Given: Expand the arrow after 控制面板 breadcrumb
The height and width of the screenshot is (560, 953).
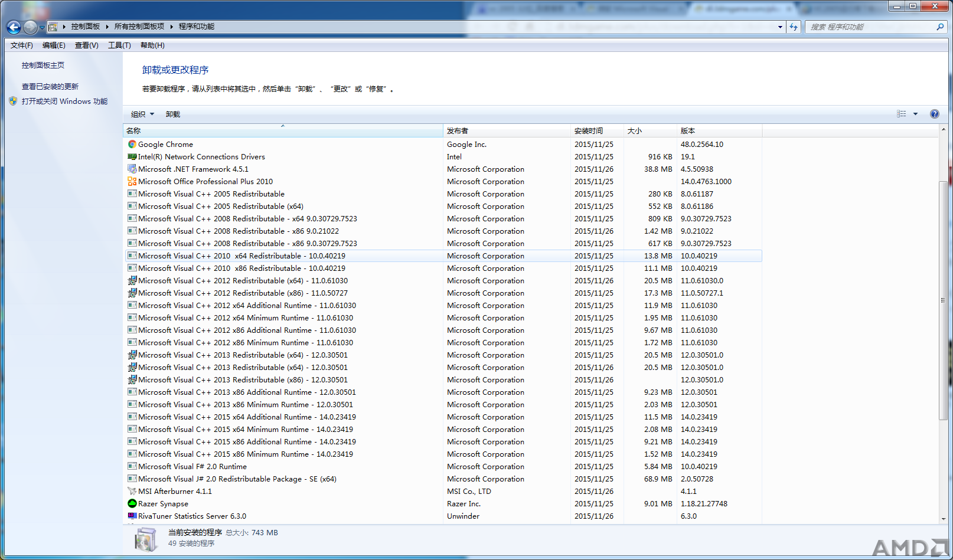Looking at the screenshot, I should (107, 27).
